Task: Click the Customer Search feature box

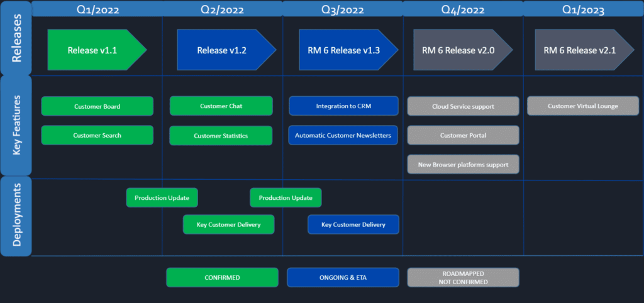Action: pyautogui.click(x=97, y=135)
